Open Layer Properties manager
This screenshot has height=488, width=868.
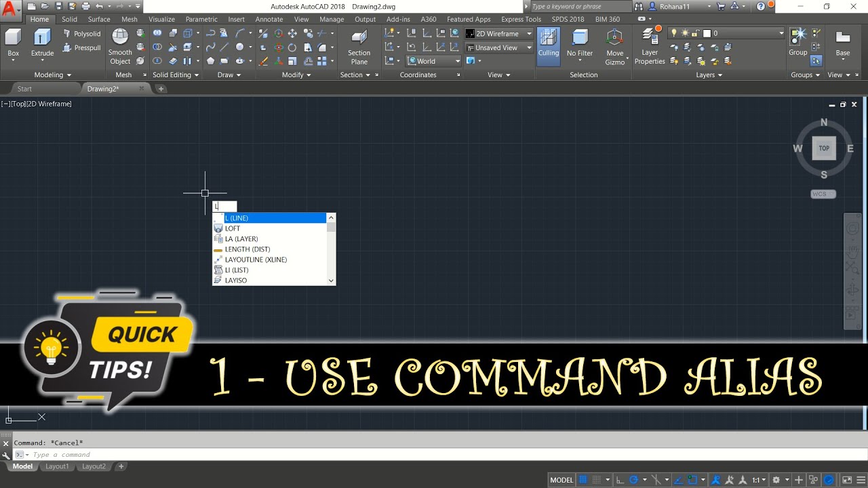tap(650, 46)
